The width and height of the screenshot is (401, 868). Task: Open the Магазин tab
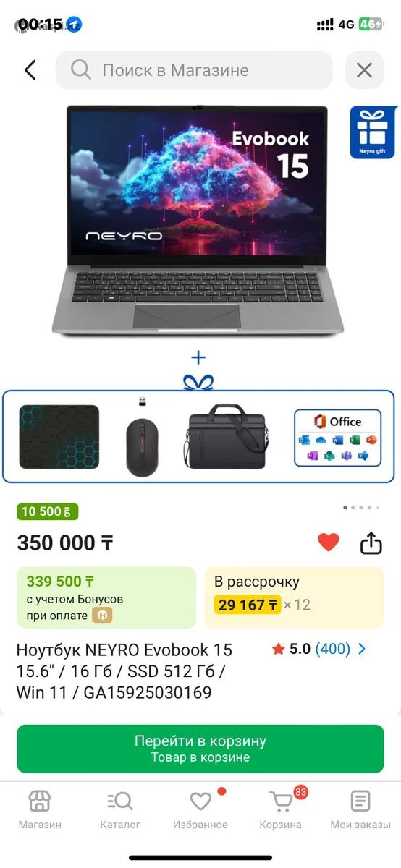pos(40,810)
